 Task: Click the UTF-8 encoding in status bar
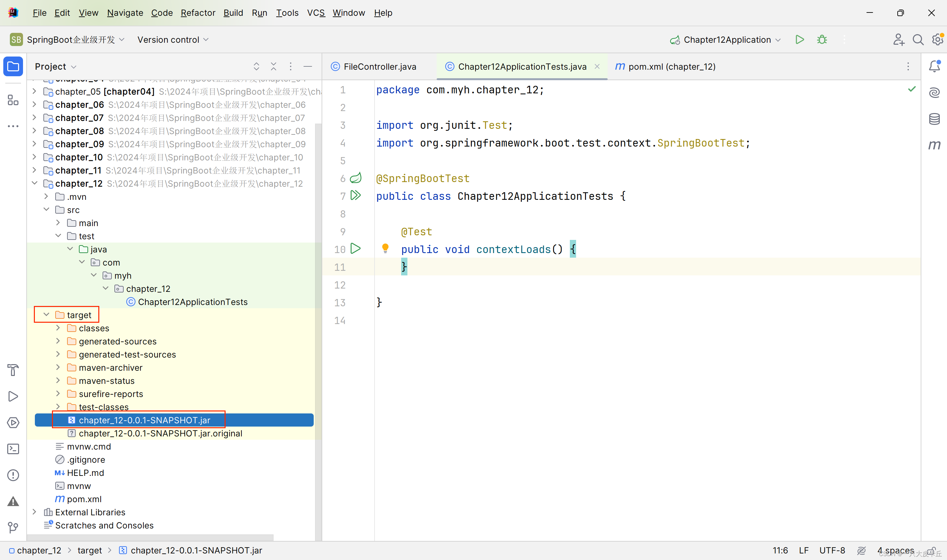tap(832, 550)
